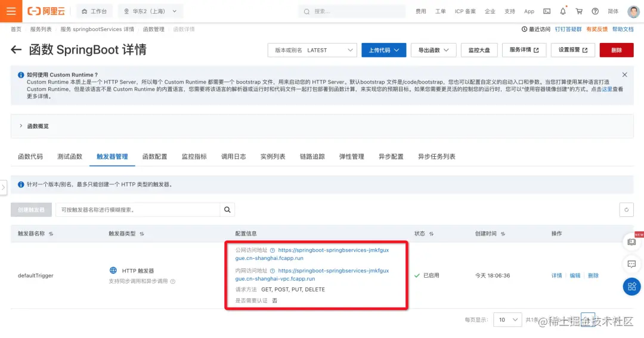Open the 上传代码 dropdown button
Viewport: 644px width, 338px height.
click(x=383, y=50)
